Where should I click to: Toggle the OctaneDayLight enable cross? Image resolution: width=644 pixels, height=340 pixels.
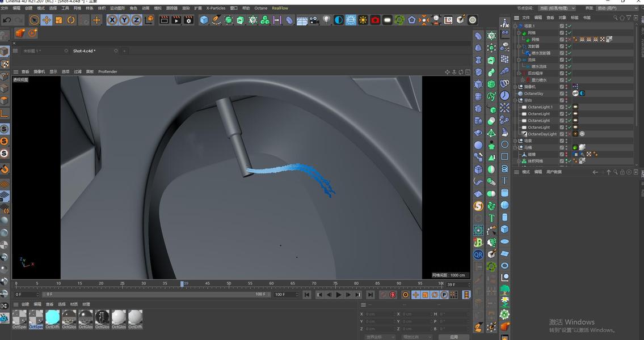[x=569, y=134]
